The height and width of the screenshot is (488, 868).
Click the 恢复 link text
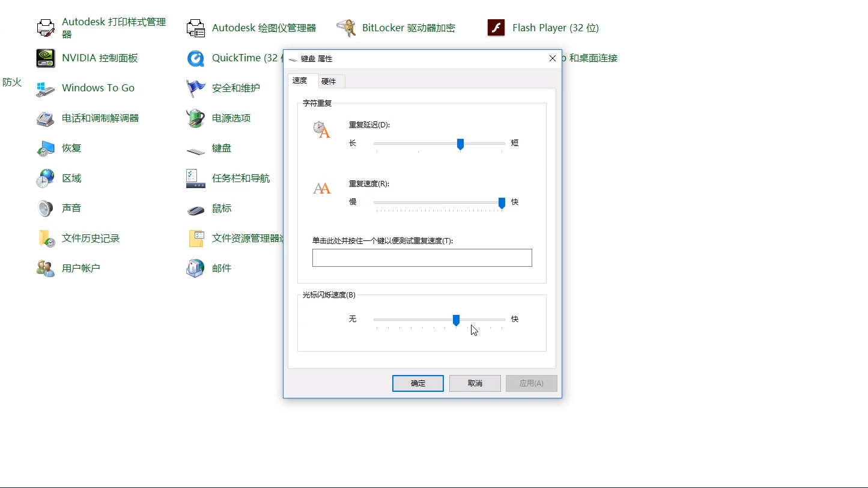click(x=71, y=148)
